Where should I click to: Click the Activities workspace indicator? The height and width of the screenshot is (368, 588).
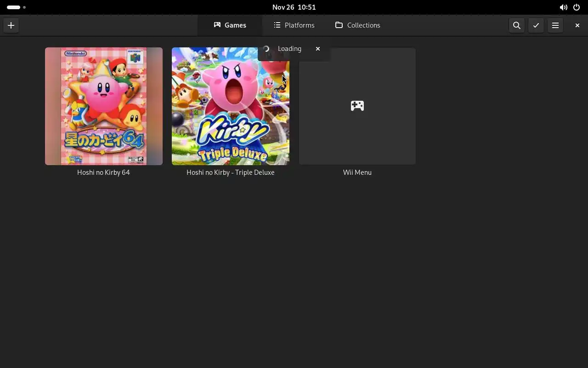coord(16,7)
